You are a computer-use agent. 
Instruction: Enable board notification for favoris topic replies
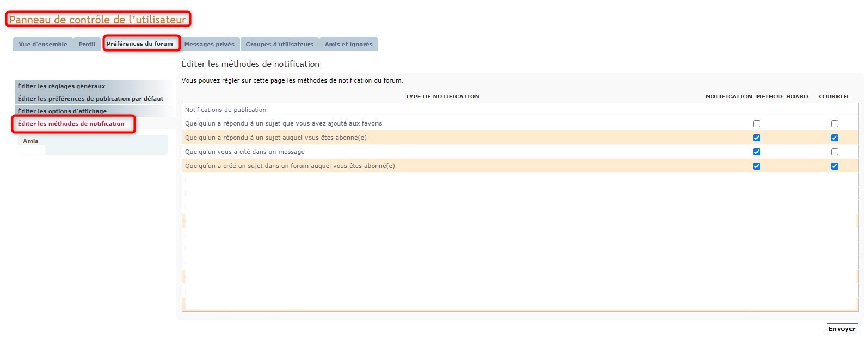[756, 124]
